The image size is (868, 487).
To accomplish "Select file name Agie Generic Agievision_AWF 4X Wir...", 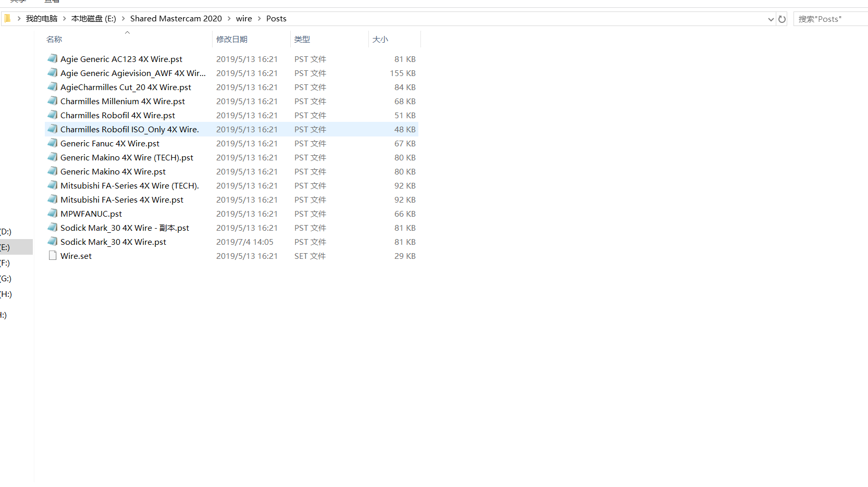I will [x=133, y=73].
